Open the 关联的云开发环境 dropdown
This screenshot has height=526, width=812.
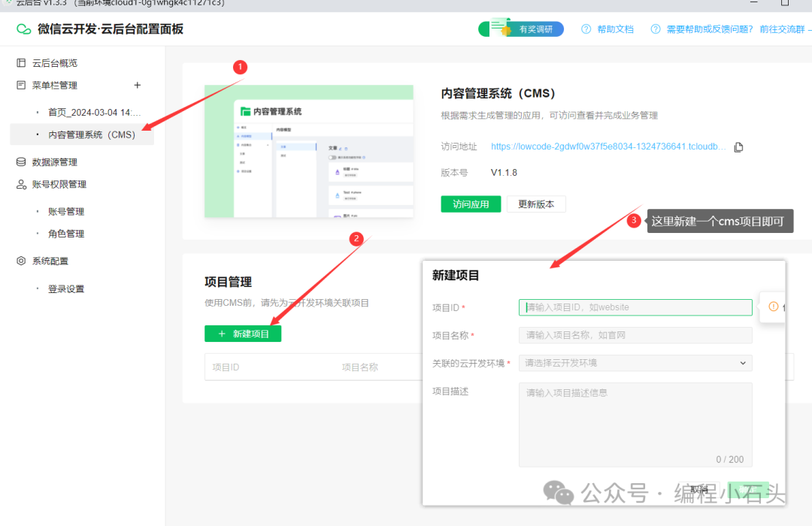tap(635, 363)
